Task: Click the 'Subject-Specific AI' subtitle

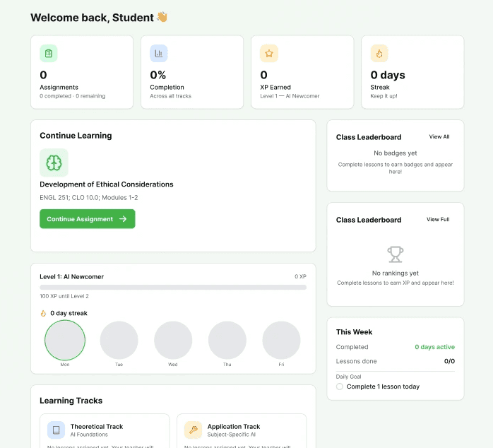Action: click(231, 435)
